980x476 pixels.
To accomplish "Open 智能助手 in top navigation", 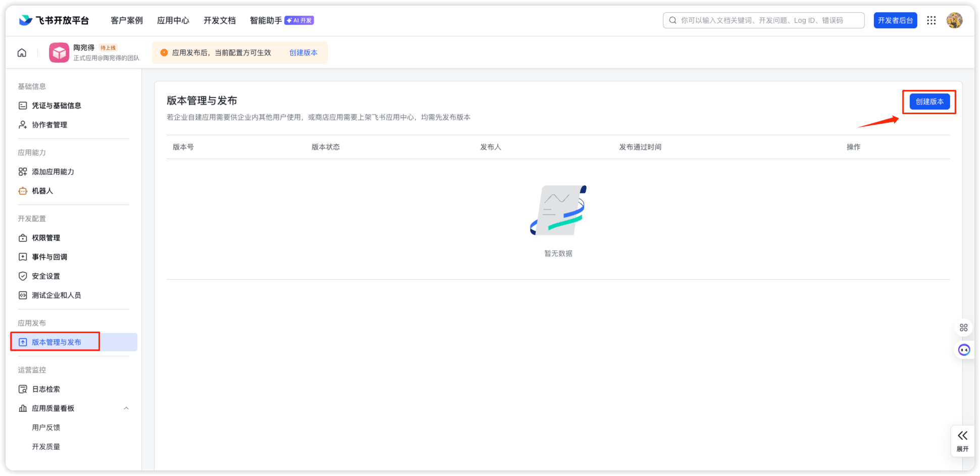I will [x=266, y=20].
